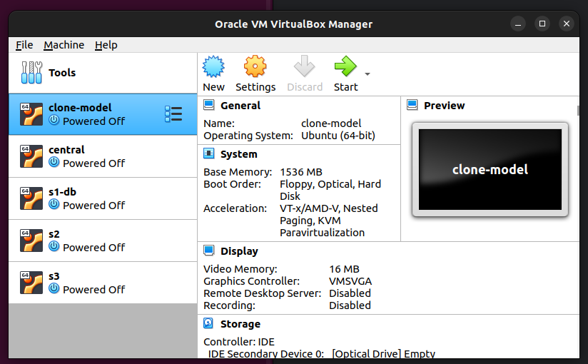Click the System section chip icon
588x364 pixels.
209,153
